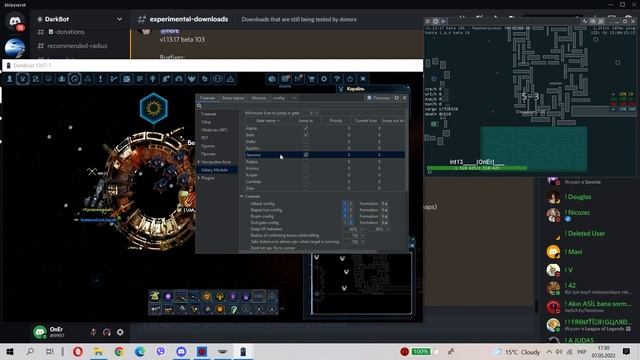640x360 pixels.
Task: Open the question mark help icon in game
Action: tap(337, 79)
